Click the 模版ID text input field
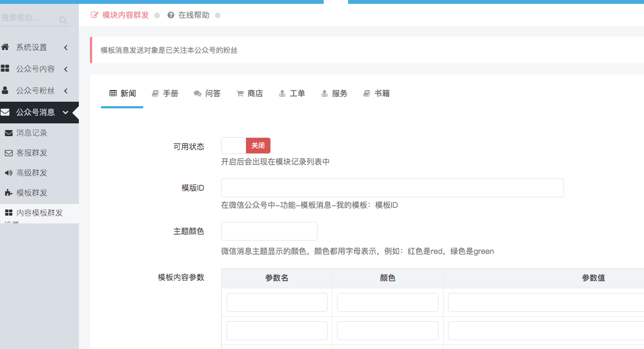The image size is (644, 349). point(392,188)
